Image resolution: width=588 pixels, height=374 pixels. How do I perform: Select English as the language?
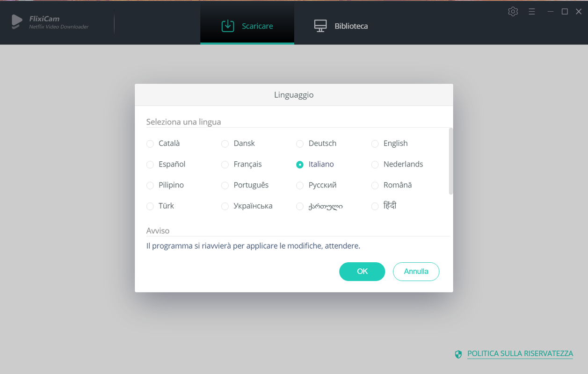pyautogui.click(x=375, y=144)
